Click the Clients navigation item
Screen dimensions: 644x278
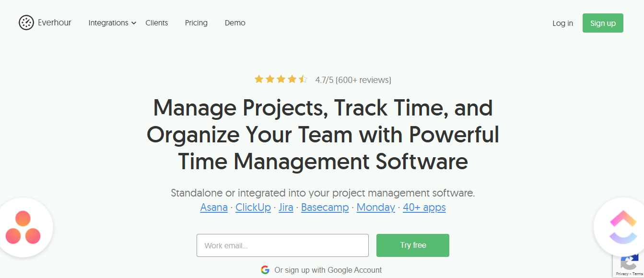click(156, 23)
